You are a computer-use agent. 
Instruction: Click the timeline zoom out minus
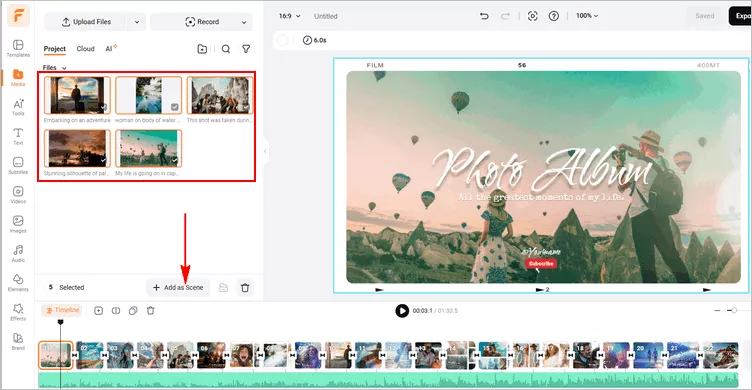tap(717, 310)
